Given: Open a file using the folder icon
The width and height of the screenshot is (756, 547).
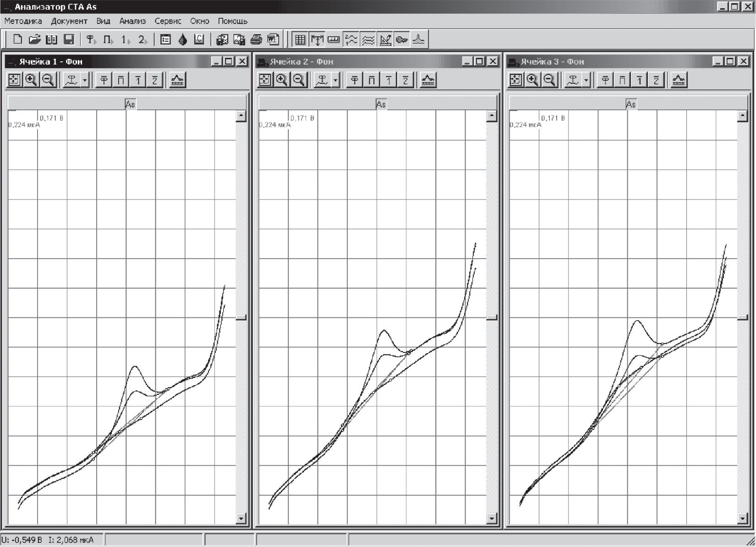Looking at the screenshot, I should [34, 39].
